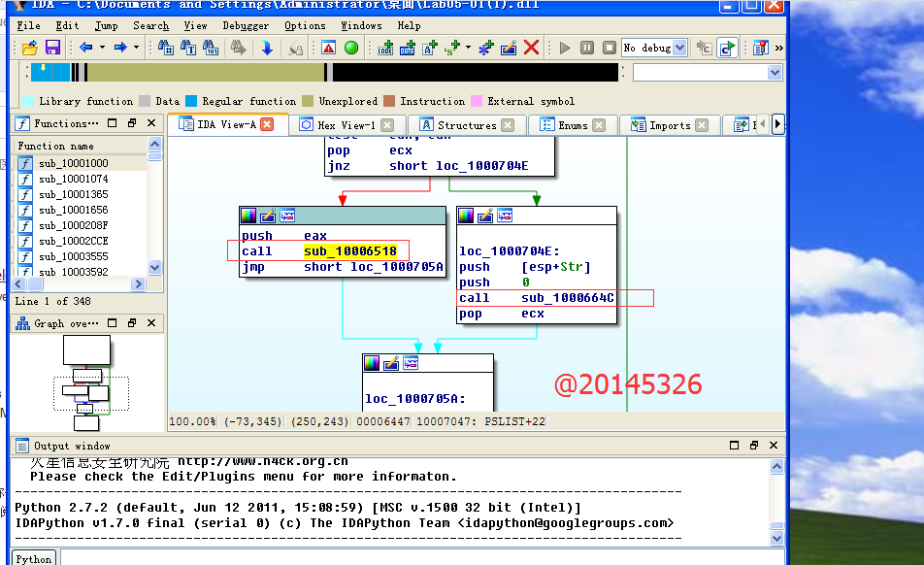Click the red X delete toolbar icon
The height and width of the screenshot is (565, 924).
click(x=531, y=48)
